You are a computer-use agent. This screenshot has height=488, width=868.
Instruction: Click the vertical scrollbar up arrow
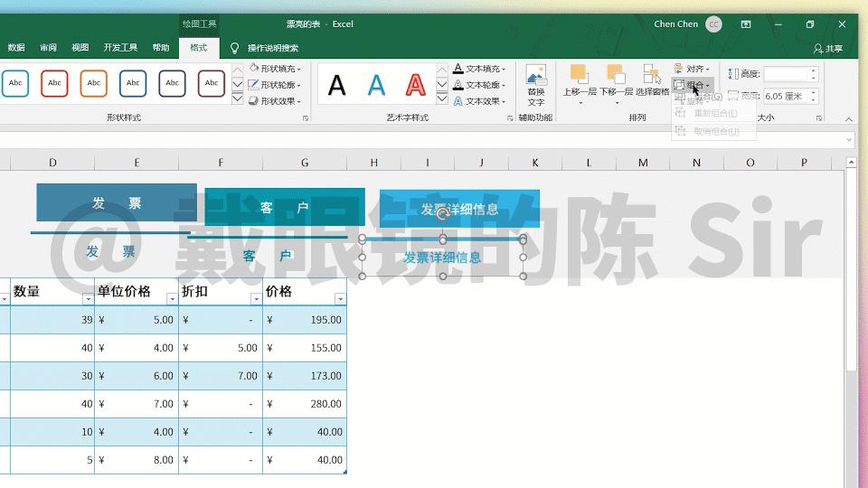(x=851, y=162)
